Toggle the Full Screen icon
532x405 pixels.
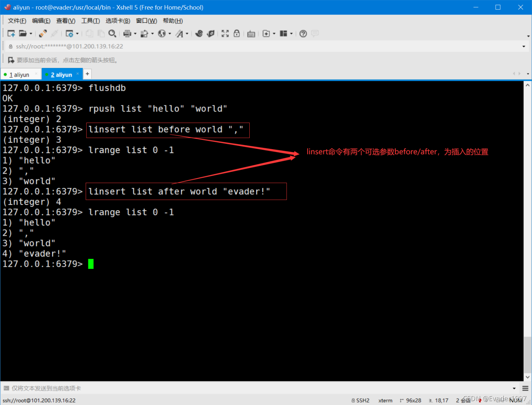coord(225,34)
